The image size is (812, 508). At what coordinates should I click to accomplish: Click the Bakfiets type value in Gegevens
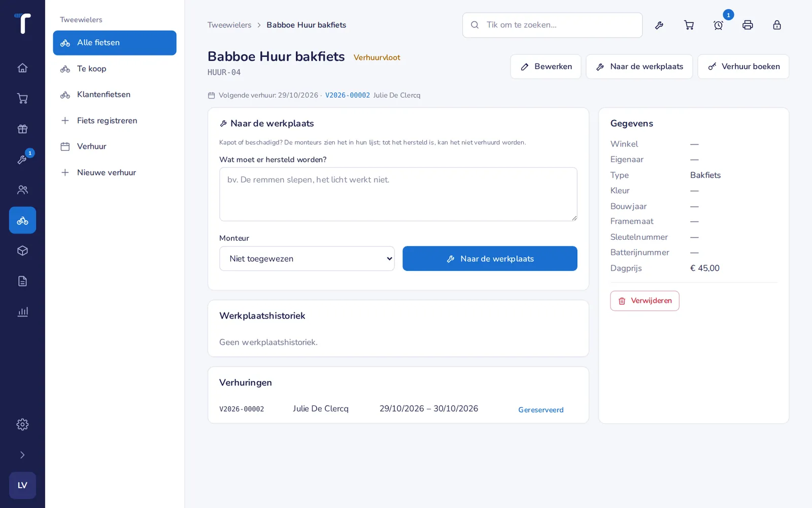(705, 175)
